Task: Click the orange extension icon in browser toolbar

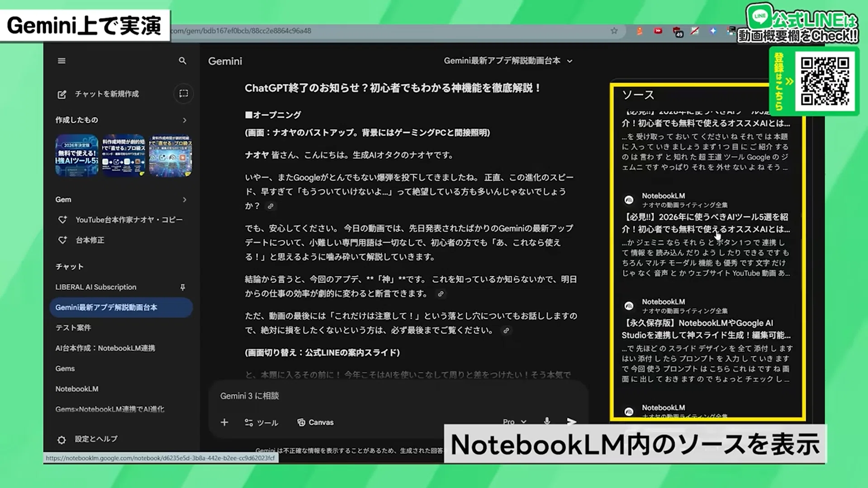Action: (640, 31)
